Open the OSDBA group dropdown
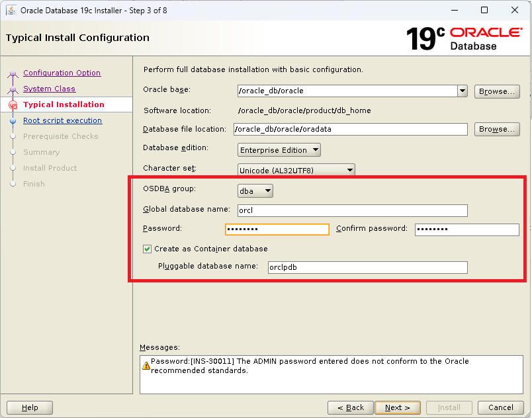The width and height of the screenshot is (532, 418). click(x=255, y=191)
